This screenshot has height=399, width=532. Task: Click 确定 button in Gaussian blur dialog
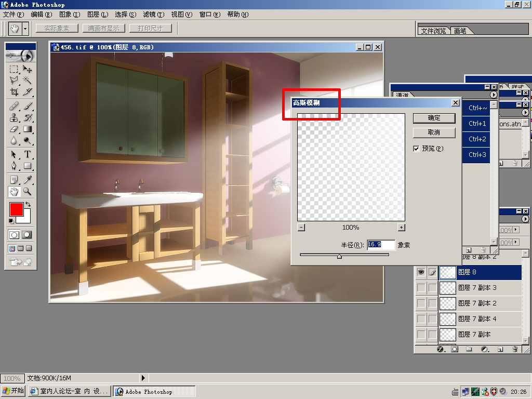click(434, 118)
